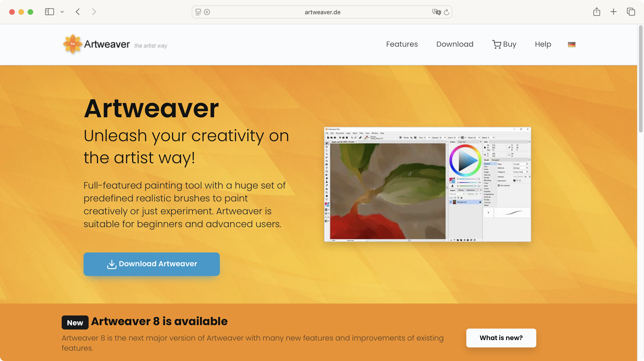644x361 pixels.
Task: Click the Artweaver app screenshot thumbnail
Action: tap(427, 184)
